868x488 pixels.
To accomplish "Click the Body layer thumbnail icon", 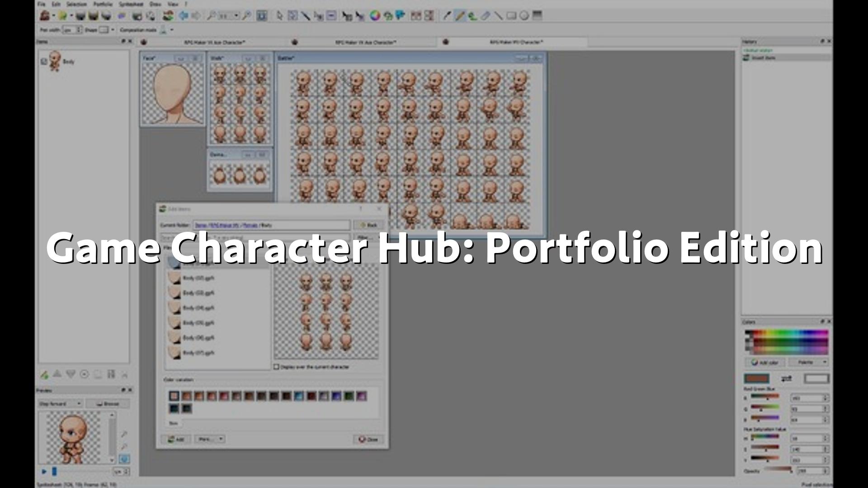I will [x=55, y=61].
